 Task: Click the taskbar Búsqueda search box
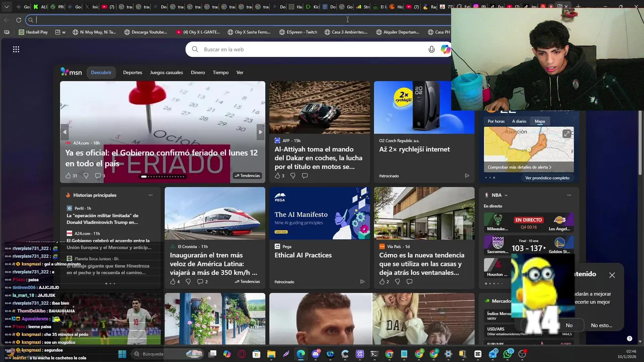click(x=168, y=354)
